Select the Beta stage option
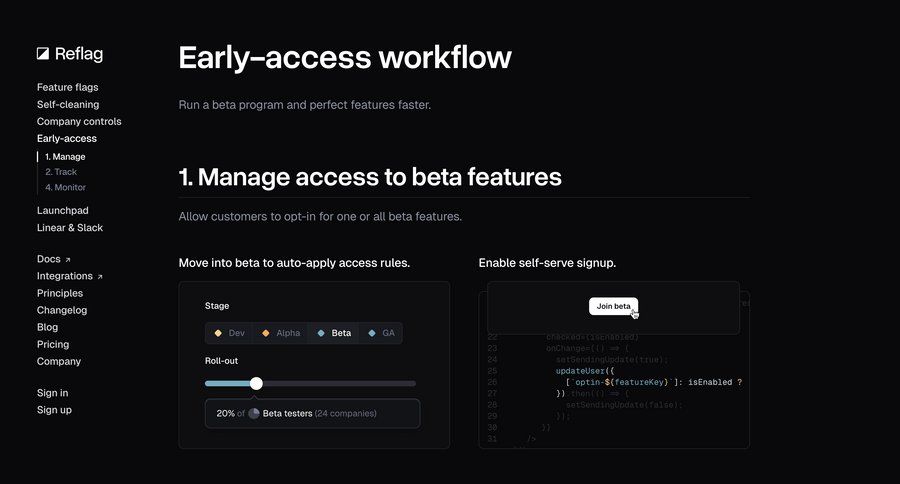The image size is (900, 484). [x=334, y=333]
